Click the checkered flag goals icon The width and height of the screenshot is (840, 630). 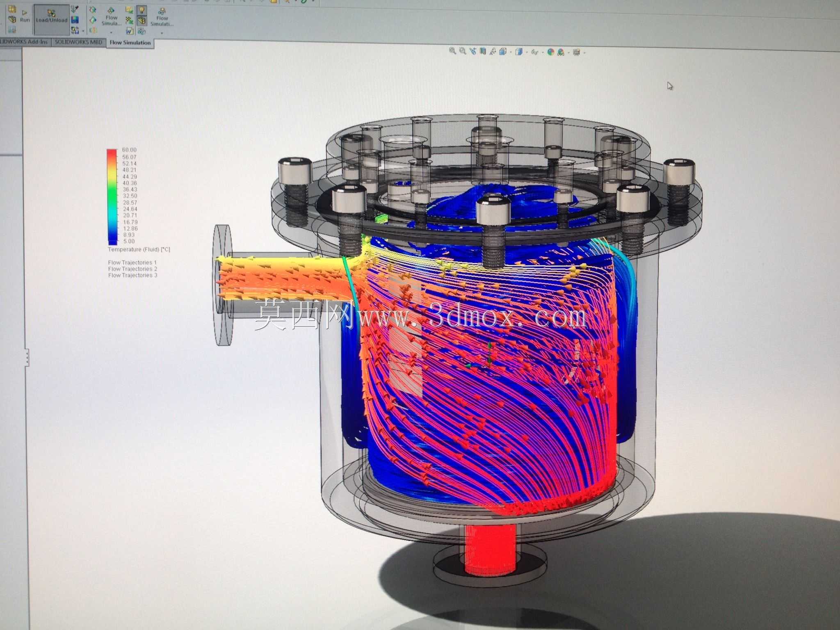[129, 20]
